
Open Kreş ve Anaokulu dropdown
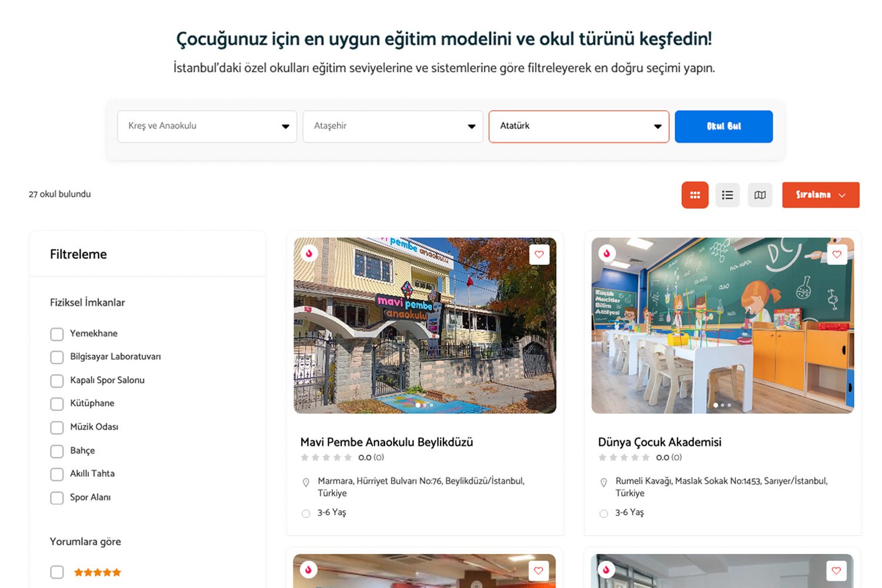tap(207, 126)
